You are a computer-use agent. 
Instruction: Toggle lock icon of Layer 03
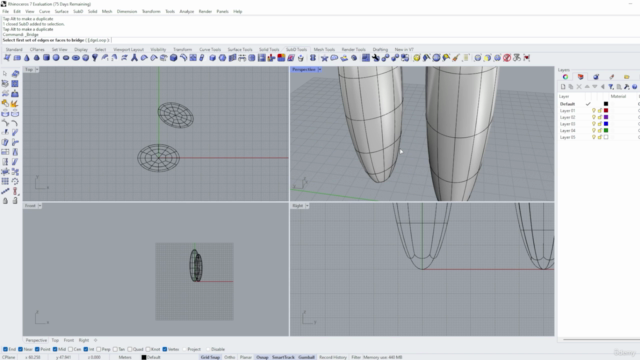tap(600, 124)
